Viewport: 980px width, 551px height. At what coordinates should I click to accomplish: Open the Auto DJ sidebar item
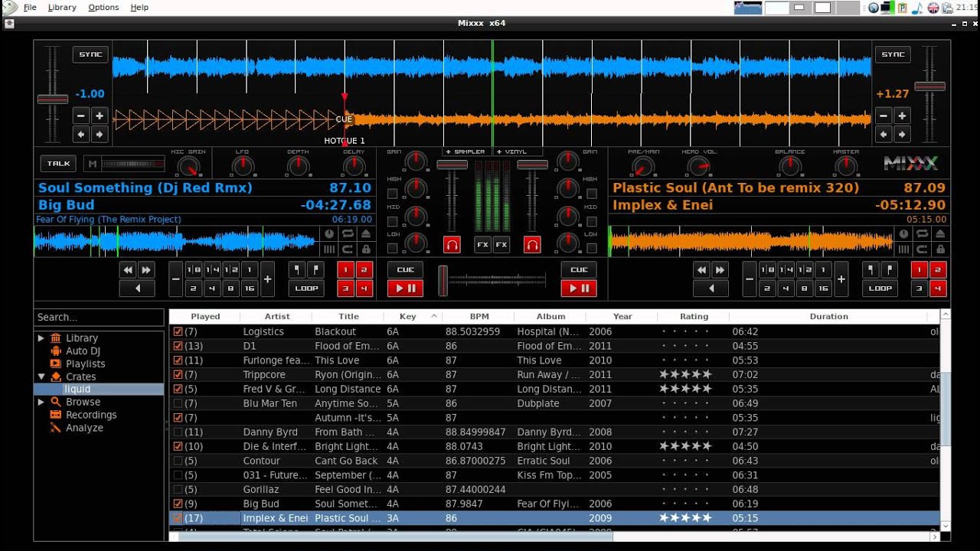click(x=83, y=350)
